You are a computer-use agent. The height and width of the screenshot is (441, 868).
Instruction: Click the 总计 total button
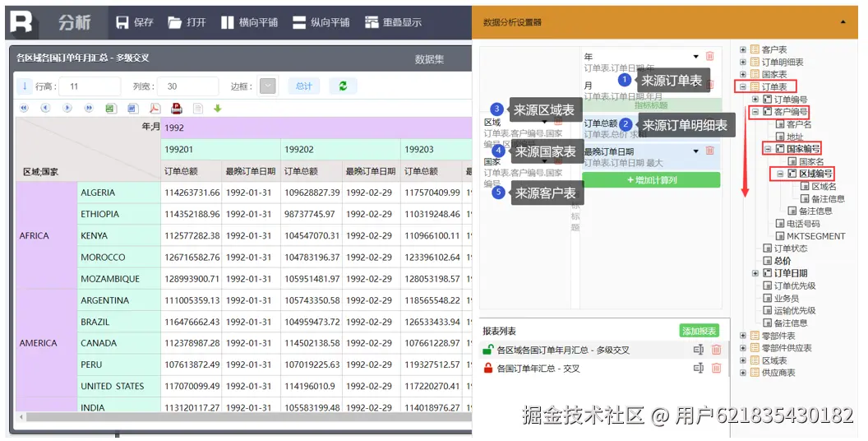(304, 86)
